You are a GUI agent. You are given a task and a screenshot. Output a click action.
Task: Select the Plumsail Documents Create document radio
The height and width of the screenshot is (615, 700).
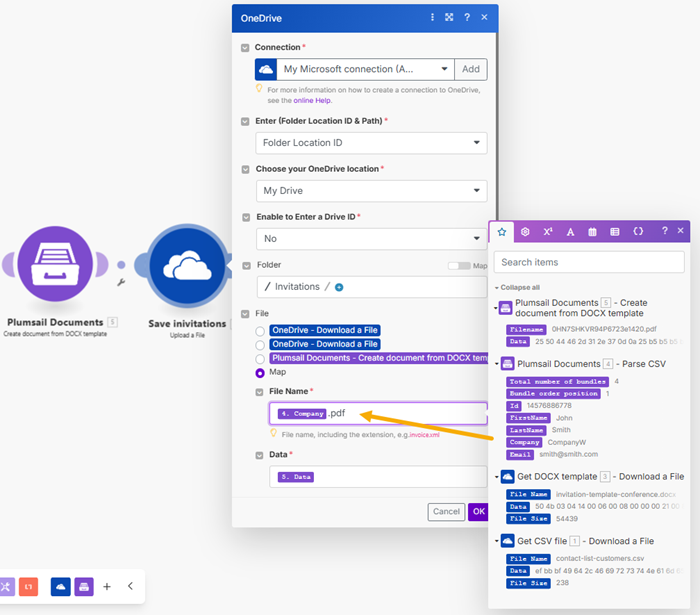(x=260, y=359)
